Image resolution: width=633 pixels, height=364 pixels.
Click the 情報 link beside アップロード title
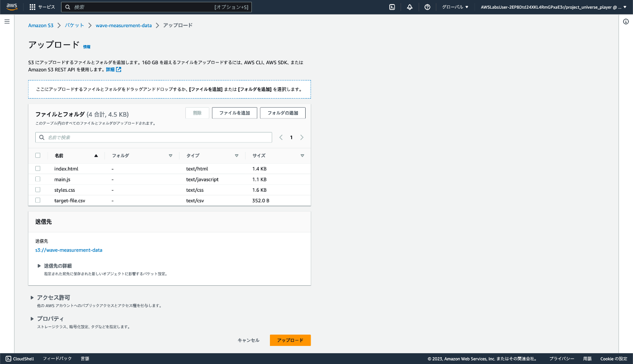[x=87, y=47]
